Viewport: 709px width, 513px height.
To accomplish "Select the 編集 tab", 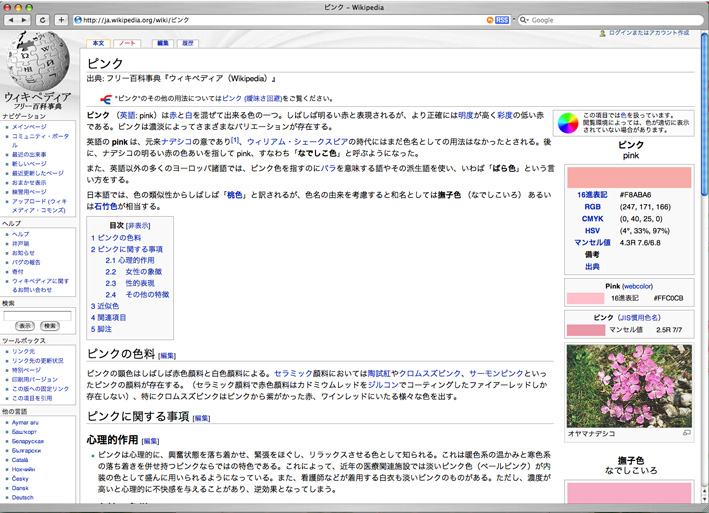I will [x=163, y=43].
